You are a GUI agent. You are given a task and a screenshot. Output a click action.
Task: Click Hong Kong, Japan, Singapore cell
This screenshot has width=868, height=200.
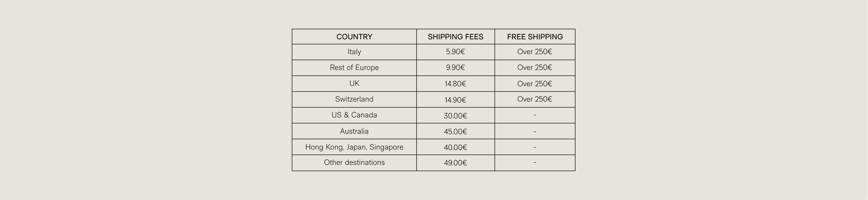pyautogui.click(x=354, y=147)
